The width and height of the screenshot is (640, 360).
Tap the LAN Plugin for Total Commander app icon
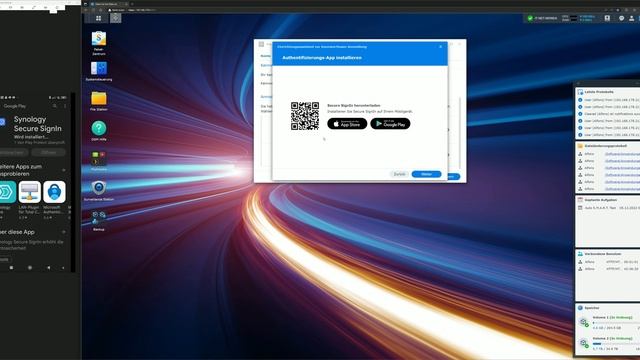(30, 192)
